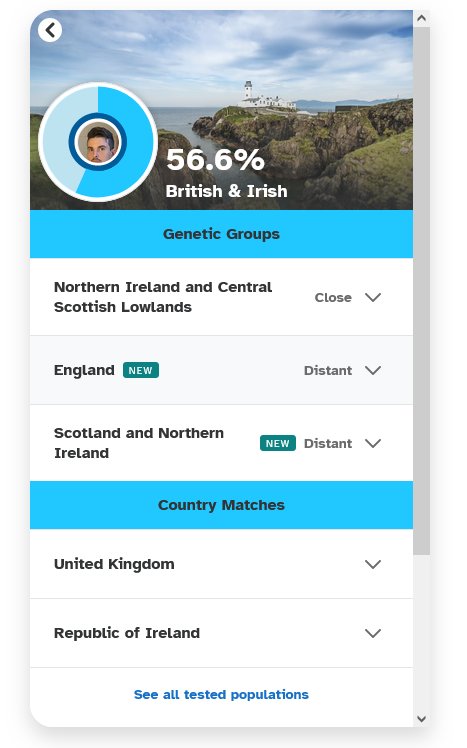The image size is (467, 748).
Task: Click the NEW badge next to England
Action: pos(141,370)
